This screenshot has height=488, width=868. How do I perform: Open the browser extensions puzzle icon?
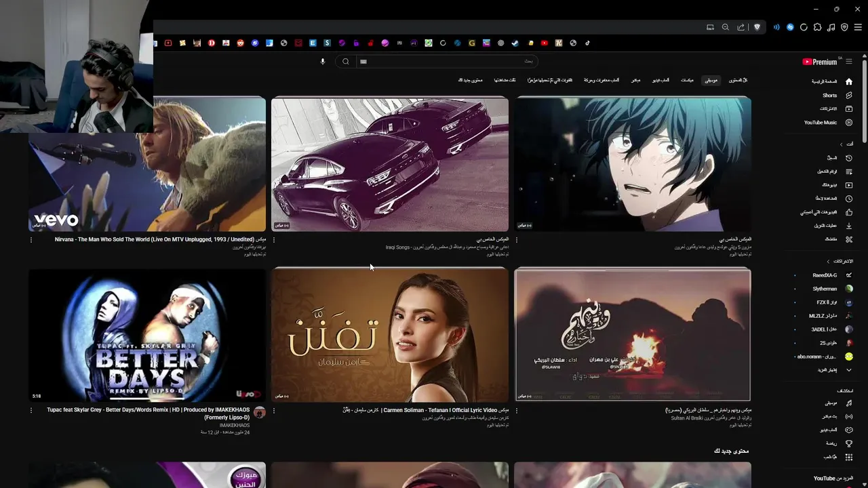click(817, 27)
